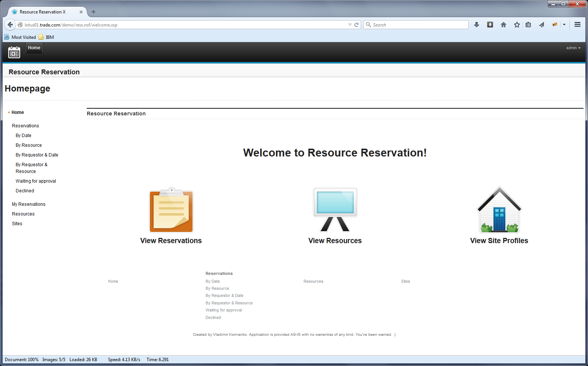Click the browser back arrow button

tap(10, 25)
